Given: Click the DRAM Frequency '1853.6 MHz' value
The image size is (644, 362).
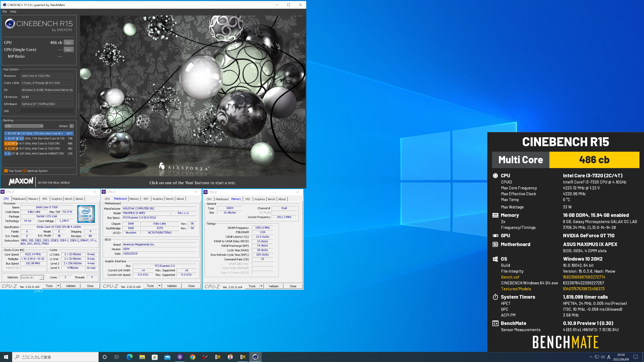Looking at the screenshot, I should pyautogui.click(x=262, y=228).
